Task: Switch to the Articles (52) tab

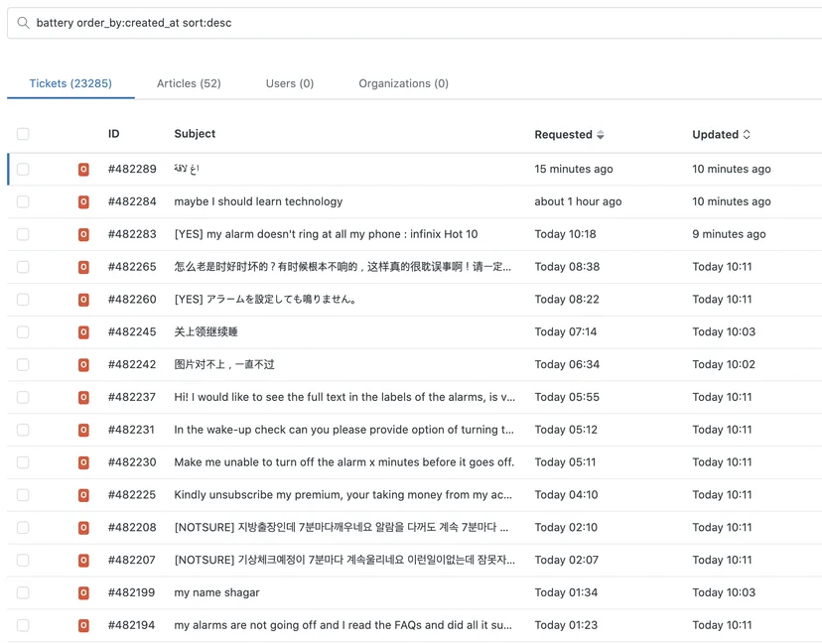Action: tap(189, 83)
